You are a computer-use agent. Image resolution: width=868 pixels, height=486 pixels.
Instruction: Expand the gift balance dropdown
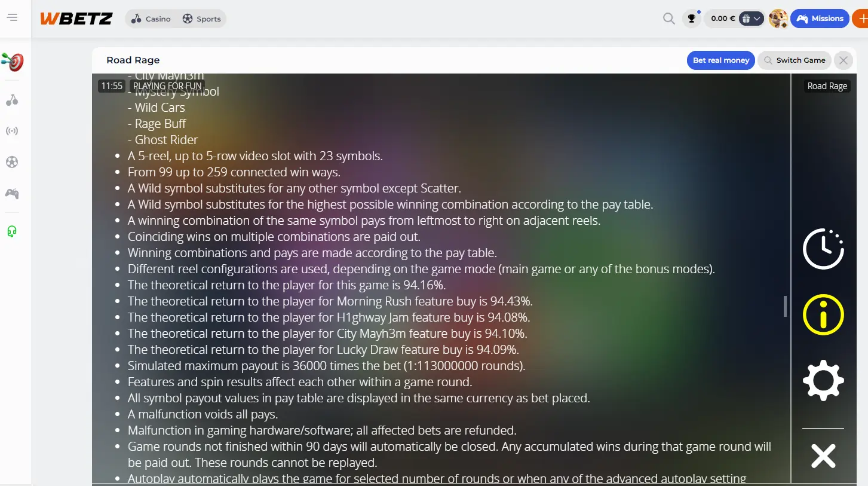[752, 19]
